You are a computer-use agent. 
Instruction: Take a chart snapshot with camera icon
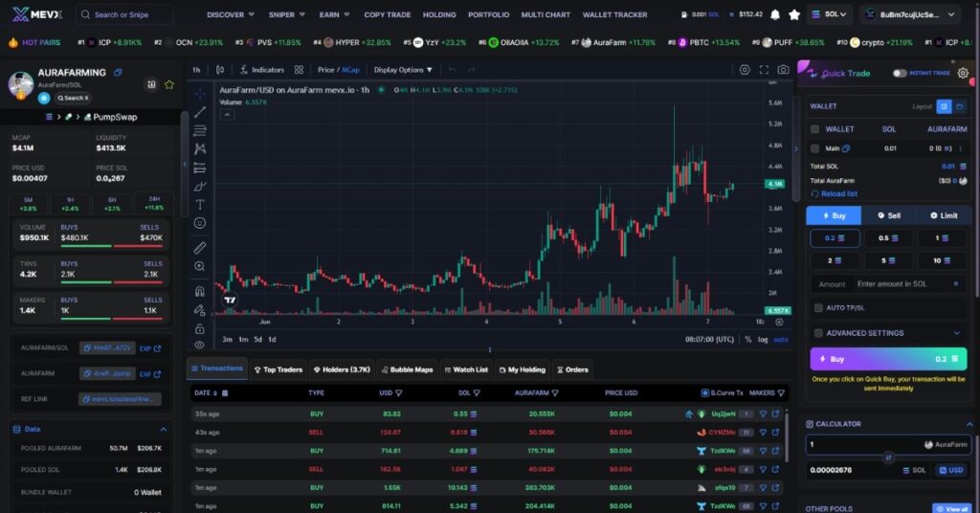tap(783, 70)
